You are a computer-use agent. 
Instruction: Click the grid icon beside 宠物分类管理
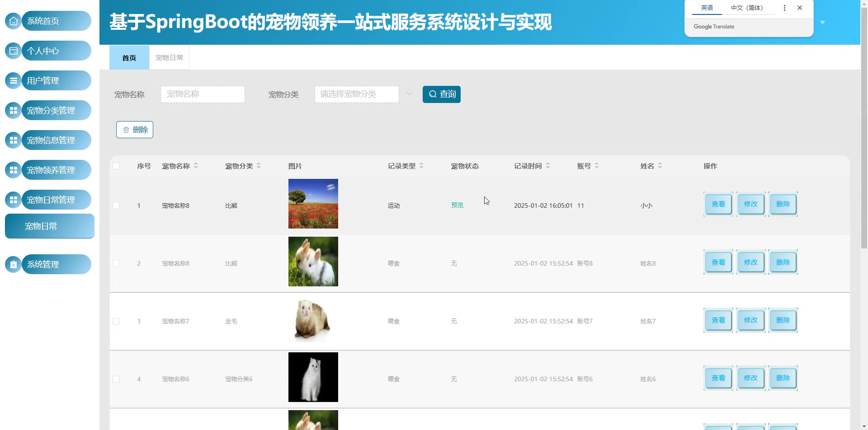14,111
